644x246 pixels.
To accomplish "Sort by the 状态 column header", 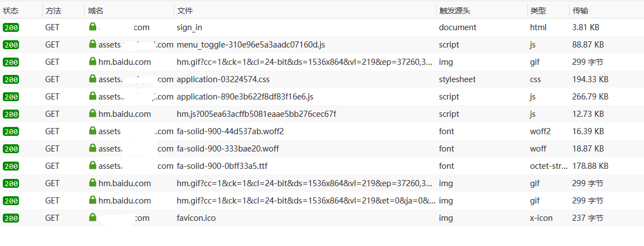I will click(x=11, y=11).
